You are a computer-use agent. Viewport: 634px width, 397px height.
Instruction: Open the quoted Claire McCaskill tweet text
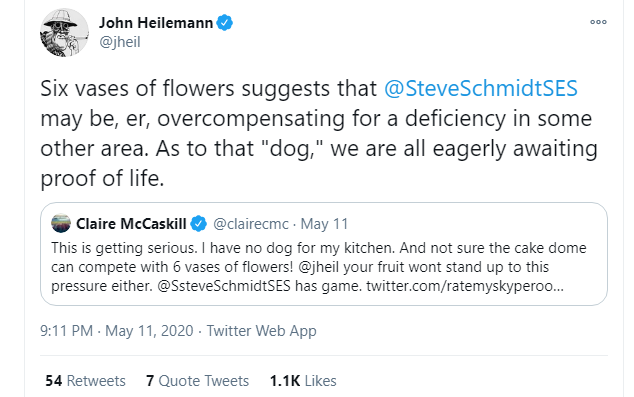click(x=319, y=267)
